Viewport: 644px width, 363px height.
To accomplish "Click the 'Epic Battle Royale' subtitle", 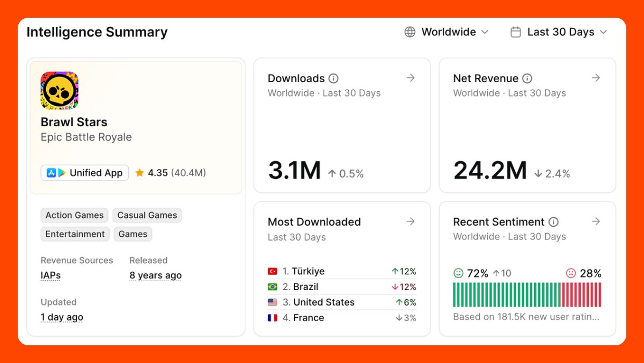I will point(86,137).
